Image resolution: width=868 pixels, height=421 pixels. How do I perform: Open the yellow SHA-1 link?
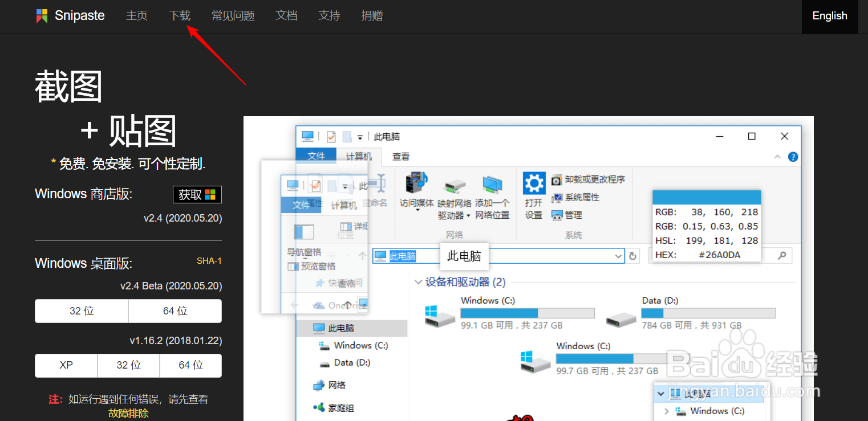[x=209, y=261]
